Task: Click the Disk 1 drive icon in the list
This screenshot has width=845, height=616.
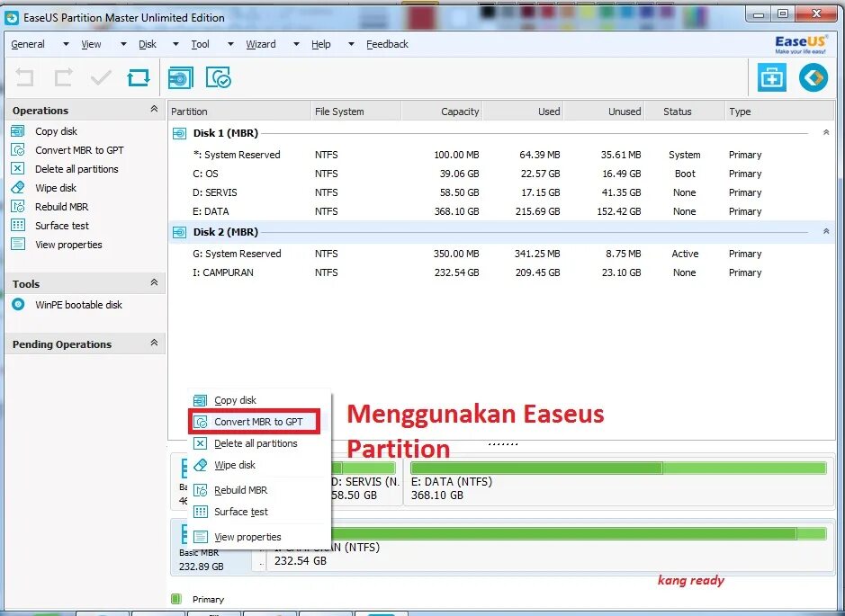Action: 179,133
